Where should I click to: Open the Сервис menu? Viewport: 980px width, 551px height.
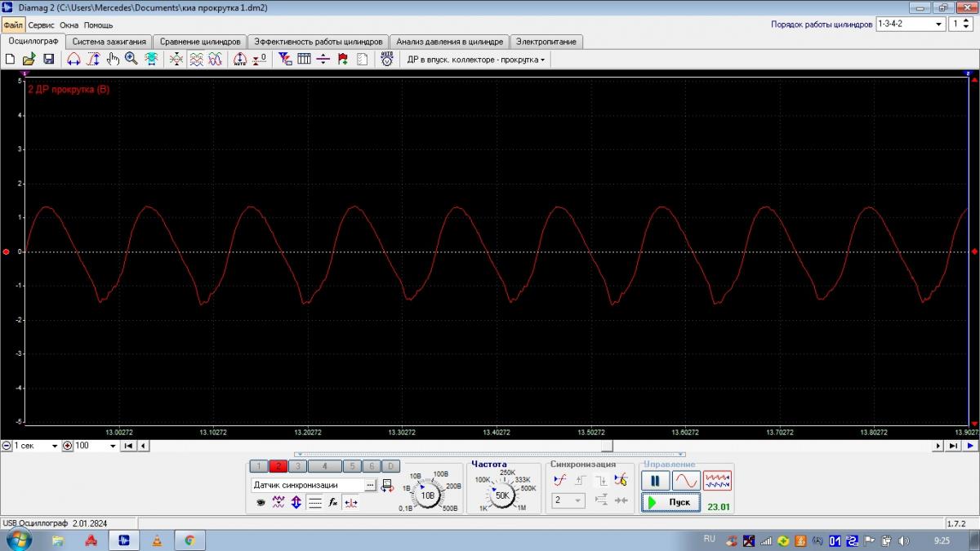coord(41,25)
